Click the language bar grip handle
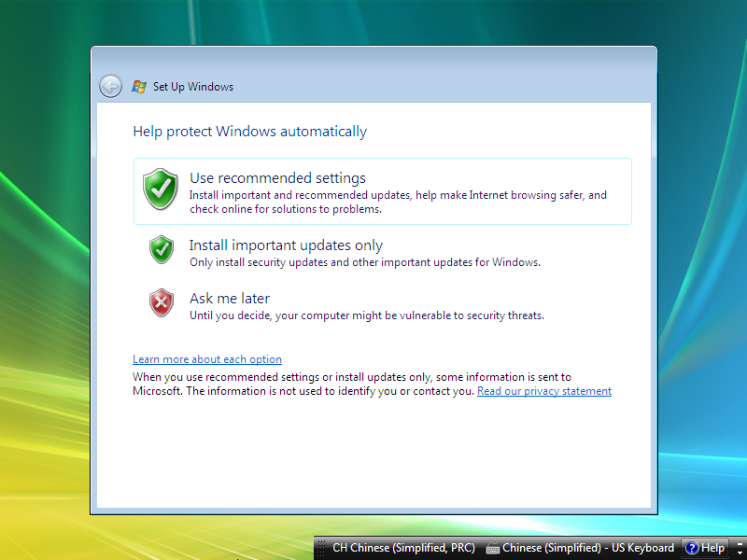747x560 pixels. 321,548
